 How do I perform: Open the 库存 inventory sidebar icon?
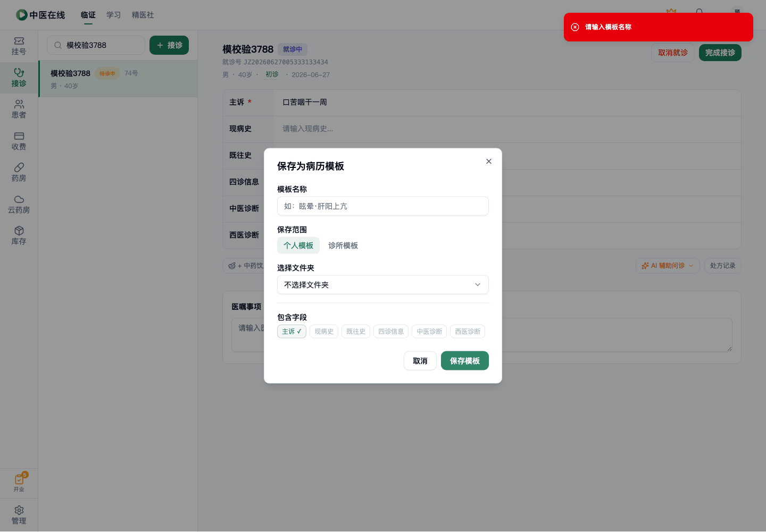[x=19, y=231]
